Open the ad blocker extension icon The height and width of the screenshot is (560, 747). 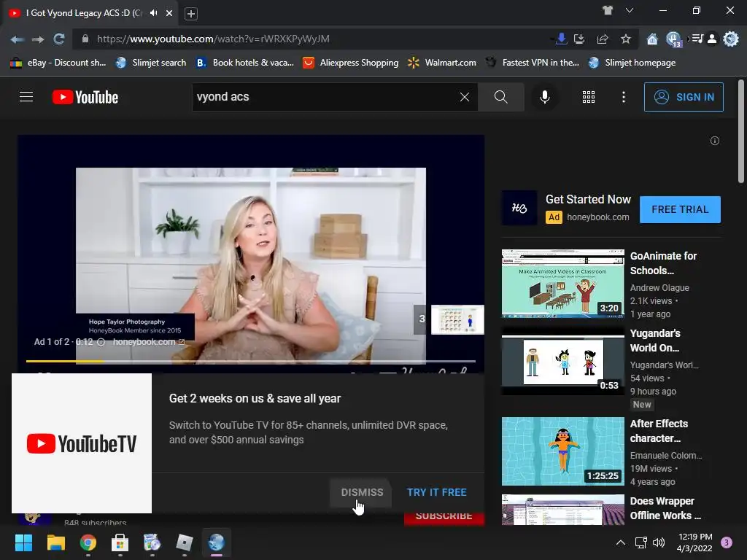(673, 39)
